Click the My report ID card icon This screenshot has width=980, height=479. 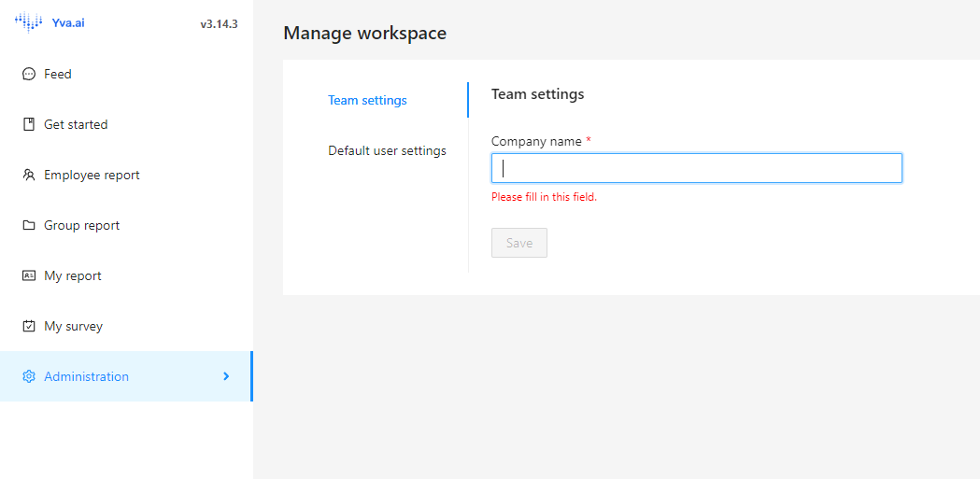click(x=29, y=275)
